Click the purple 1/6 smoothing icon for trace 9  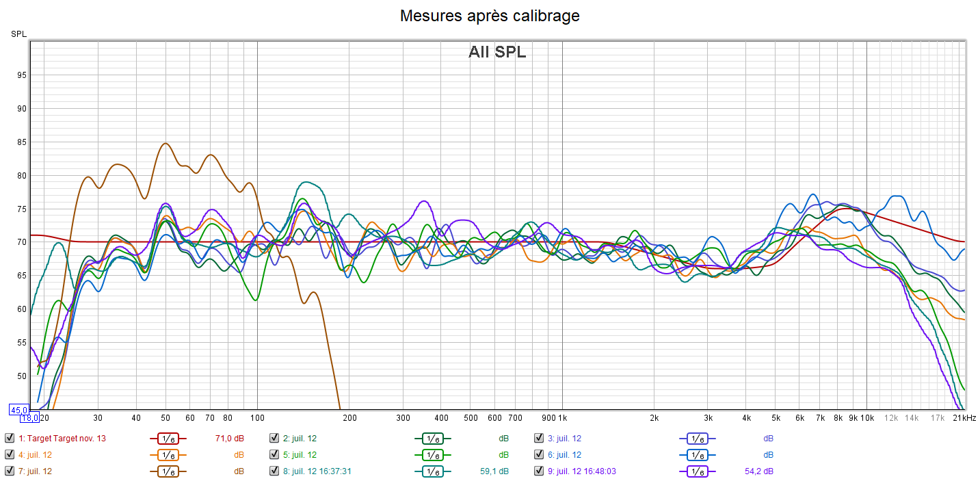(697, 471)
